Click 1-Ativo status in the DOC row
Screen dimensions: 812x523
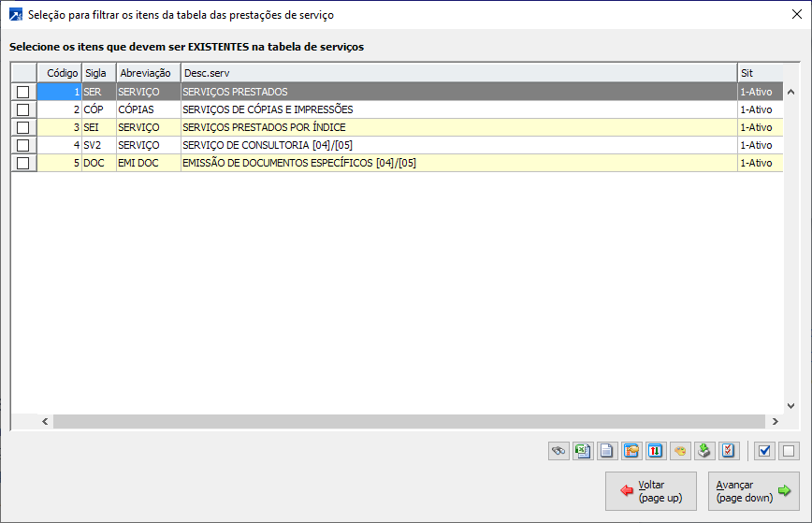tap(761, 163)
